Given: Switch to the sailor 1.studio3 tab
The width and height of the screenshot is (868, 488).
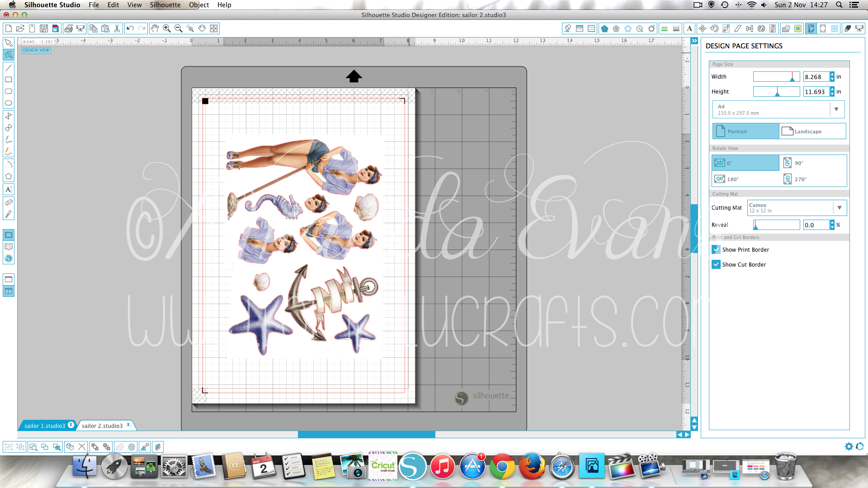Looking at the screenshot, I should click(x=44, y=426).
